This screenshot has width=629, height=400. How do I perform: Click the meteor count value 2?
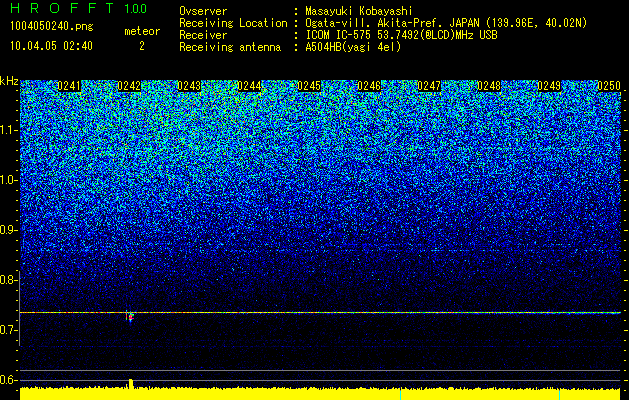(142, 46)
